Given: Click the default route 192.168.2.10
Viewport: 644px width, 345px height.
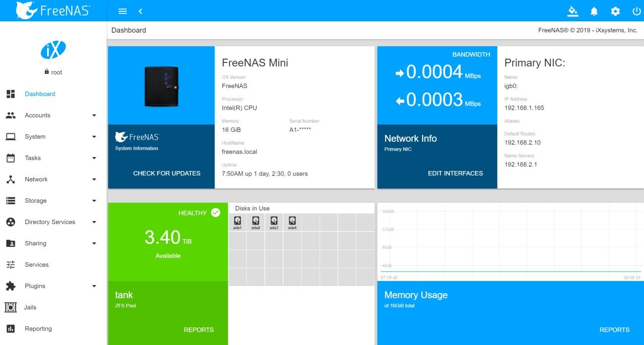Looking at the screenshot, I should tap(522, 142).
